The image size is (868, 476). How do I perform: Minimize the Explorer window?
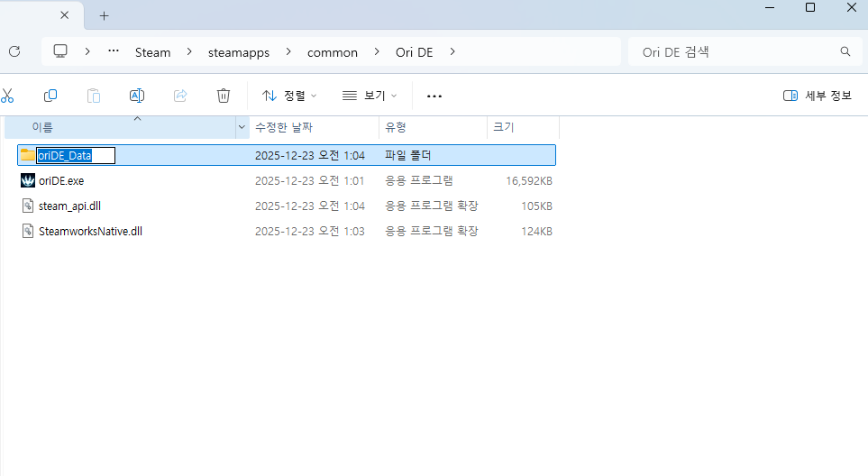[x=770, y=7]
